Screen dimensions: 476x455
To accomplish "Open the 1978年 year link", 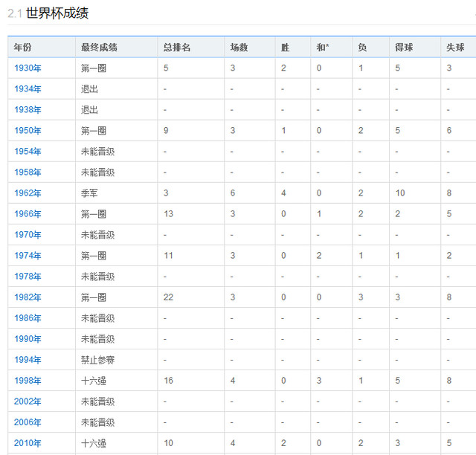I will (28, 277).
